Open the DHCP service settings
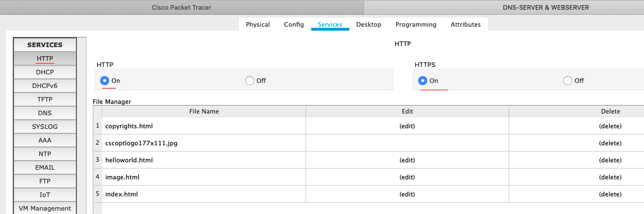This screenshot has width=644, height=214. tap(45, 72)
